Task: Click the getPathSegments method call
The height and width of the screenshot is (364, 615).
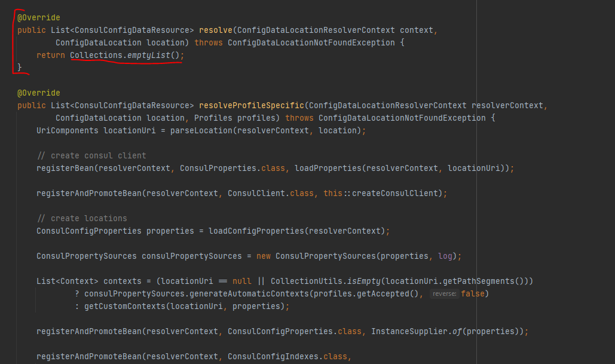Action: pyautogui.click(x=479, y=282)
